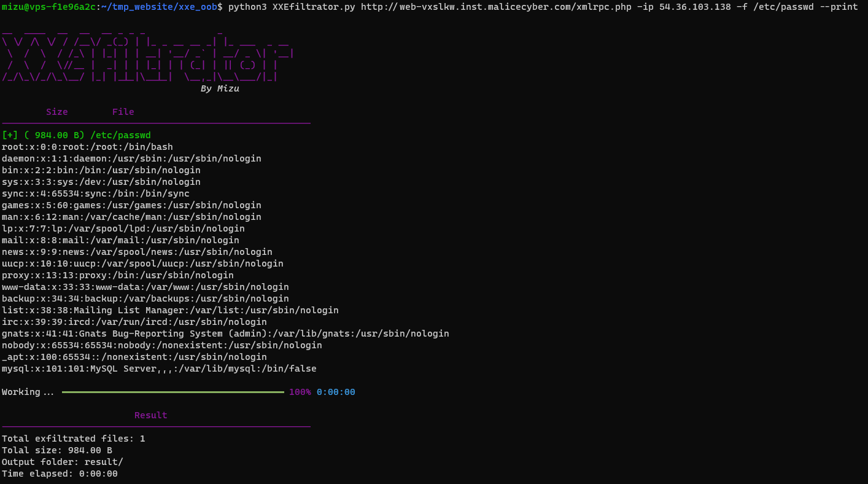This screenshot has height=484, width=868.
Task: Click the 100% progress percentage
Action: click(x=300, y=392)
